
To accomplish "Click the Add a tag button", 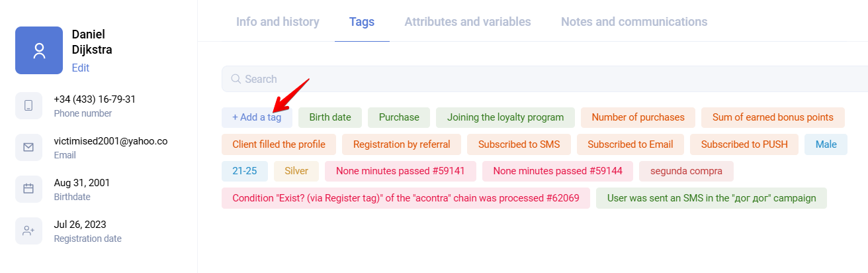I will (x=257, y=117).
